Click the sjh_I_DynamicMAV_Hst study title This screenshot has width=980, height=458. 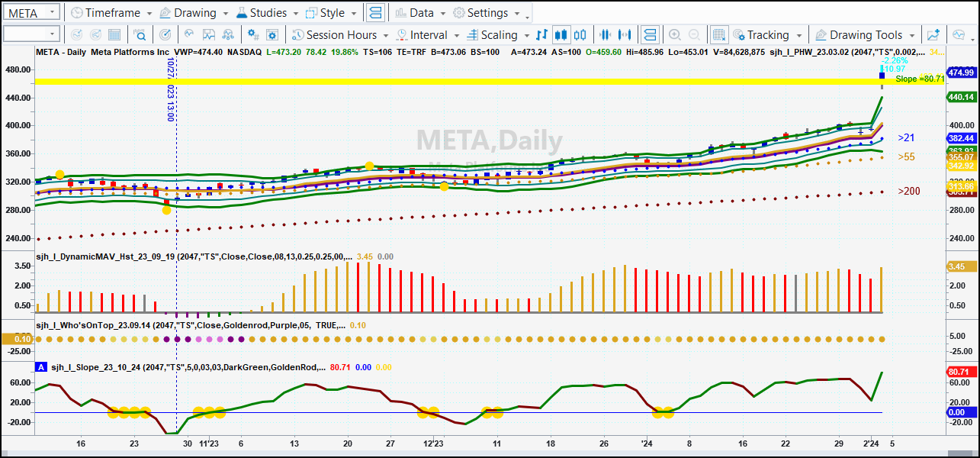pyautogui.click(x=194, y=257)
